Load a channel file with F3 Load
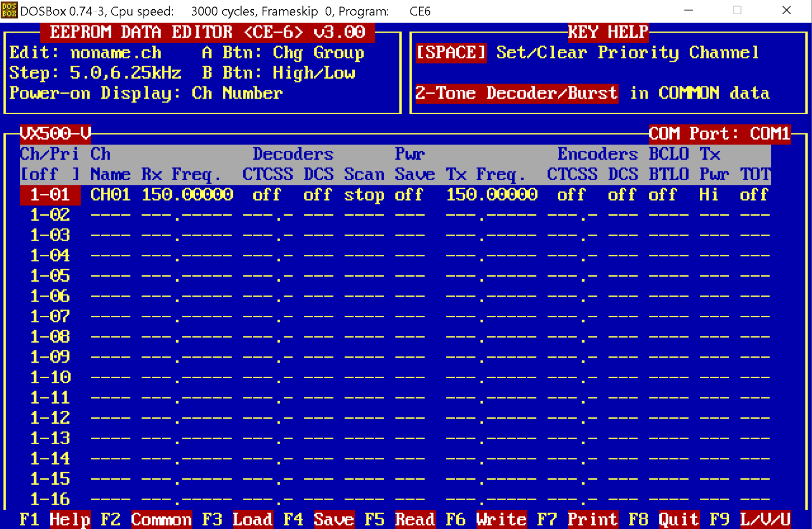812x529 pixels. [x=253, y=519]
